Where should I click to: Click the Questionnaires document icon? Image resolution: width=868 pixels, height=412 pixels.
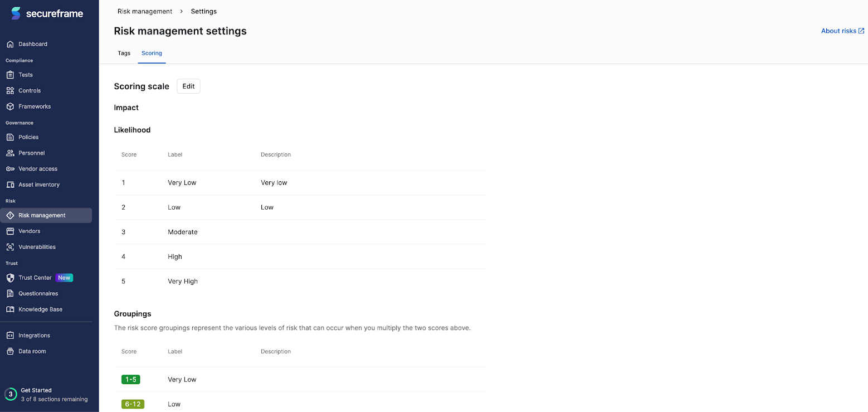pyautogui.click(x=10, y=293)
